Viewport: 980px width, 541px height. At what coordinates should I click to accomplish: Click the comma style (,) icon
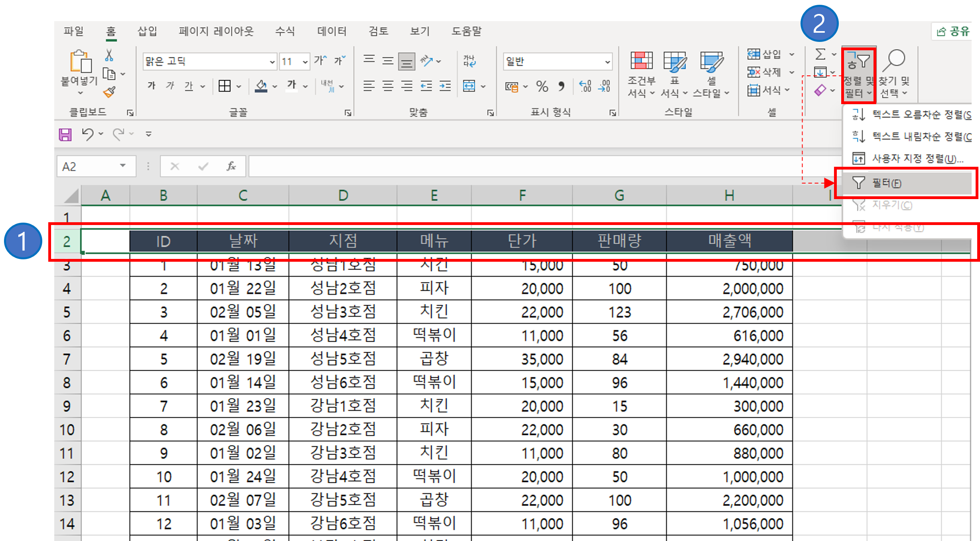tap(562, 87)
